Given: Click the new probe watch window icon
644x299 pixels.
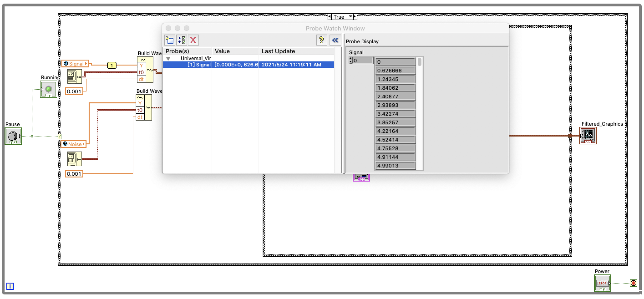Looking at the screenshot, I should [x=170, y=40].
